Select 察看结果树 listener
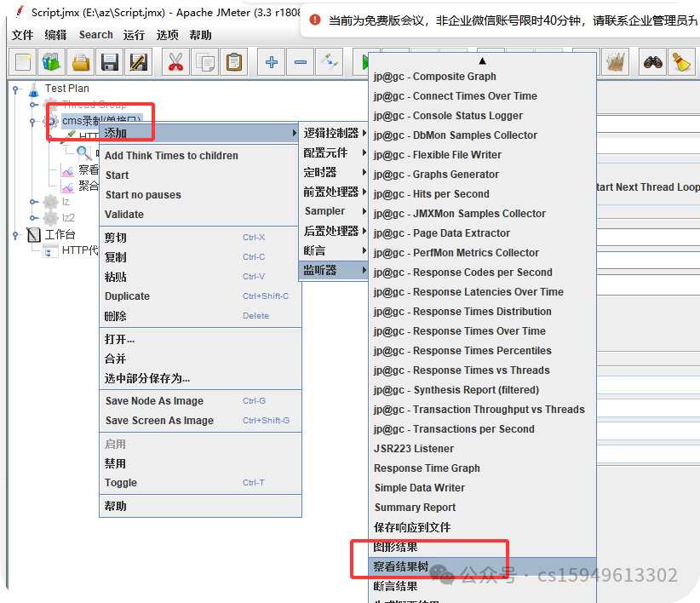 point(483,566)
